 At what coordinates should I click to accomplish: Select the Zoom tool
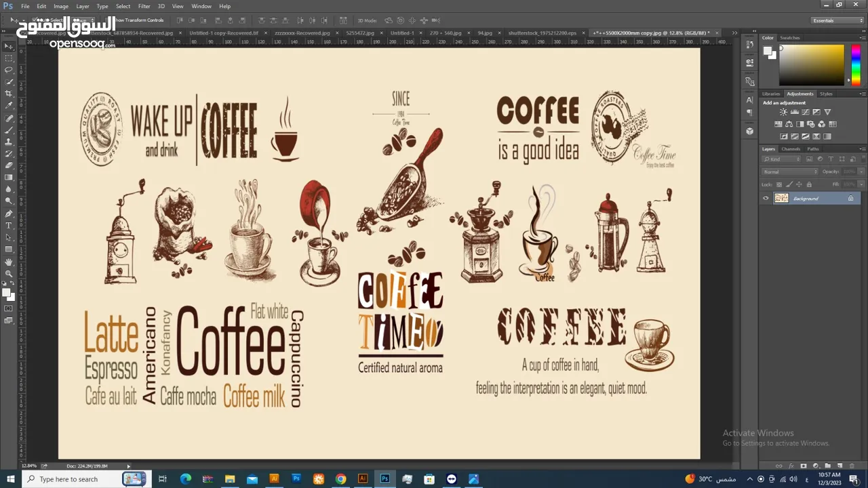[9, 274]
